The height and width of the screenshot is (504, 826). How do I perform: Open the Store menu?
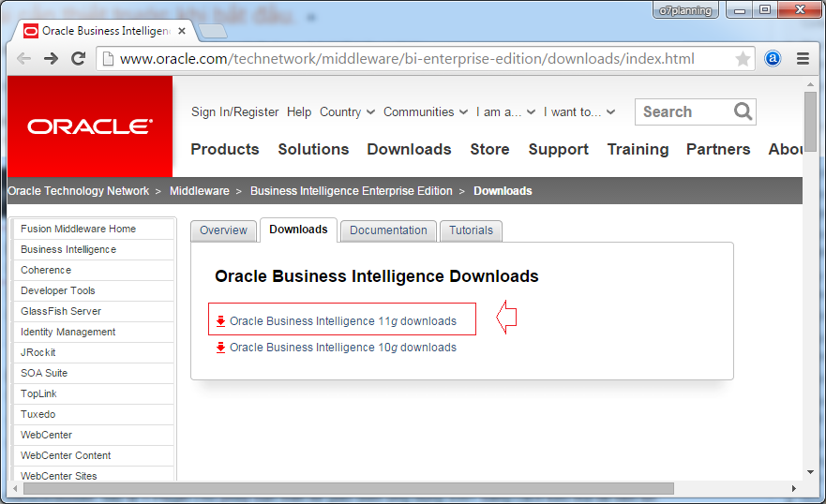click(x=490, y=149)
